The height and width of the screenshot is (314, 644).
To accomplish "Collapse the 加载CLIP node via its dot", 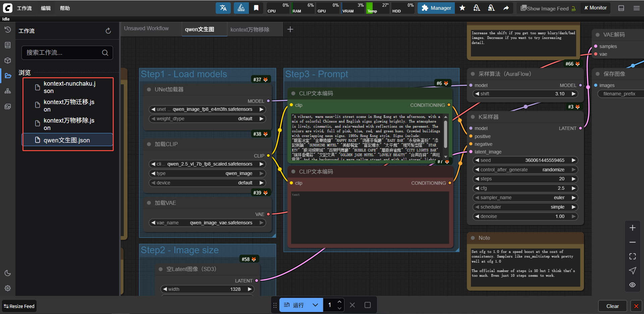I will (x=149, y=144).
